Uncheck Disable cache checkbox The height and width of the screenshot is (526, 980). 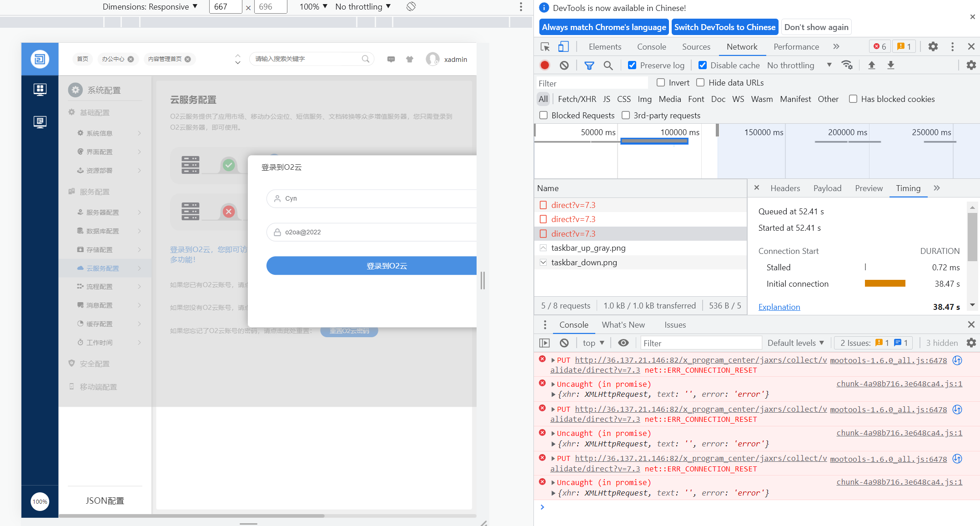pyautogui.click(x=703, y=65)
